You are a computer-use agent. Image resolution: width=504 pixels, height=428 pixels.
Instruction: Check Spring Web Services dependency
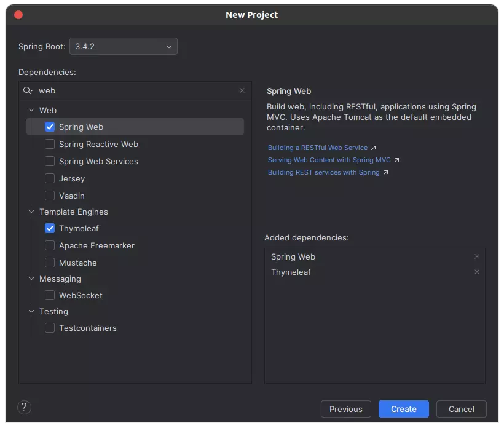(50, 161)
